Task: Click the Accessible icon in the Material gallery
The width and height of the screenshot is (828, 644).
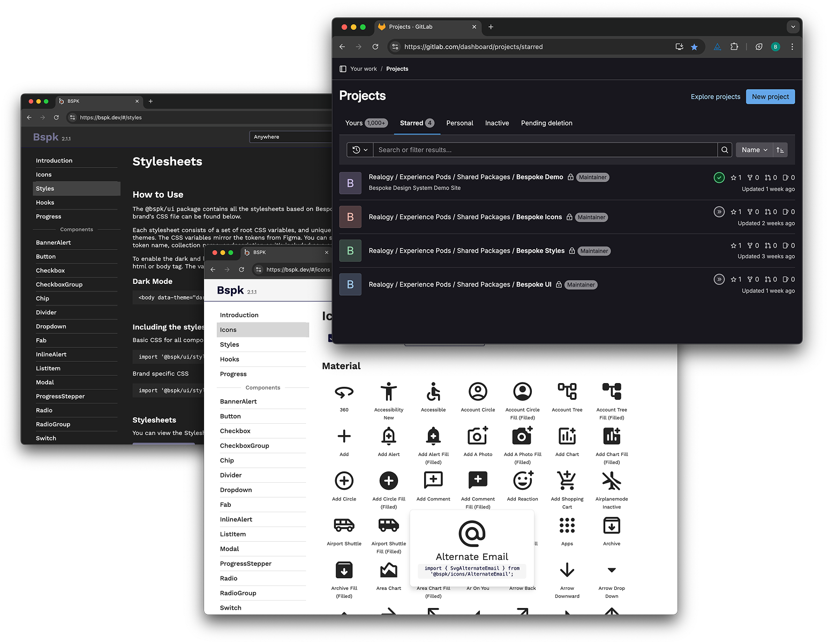Action: pyautogui.click(x=433, y=391)
